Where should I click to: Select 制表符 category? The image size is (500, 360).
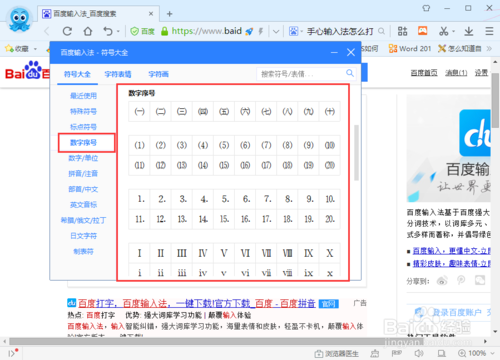tap(83, 251)
